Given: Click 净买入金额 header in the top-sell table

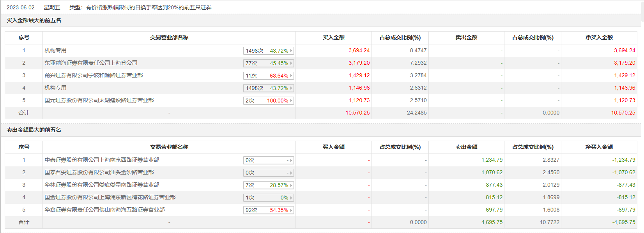Looking at the screenshot, I should (599, 147).
